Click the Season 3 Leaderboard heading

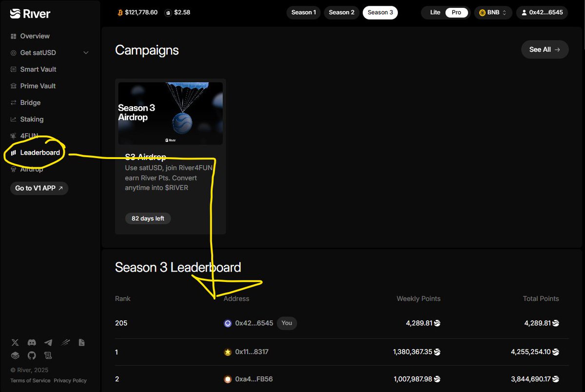[x=178, y=267]
